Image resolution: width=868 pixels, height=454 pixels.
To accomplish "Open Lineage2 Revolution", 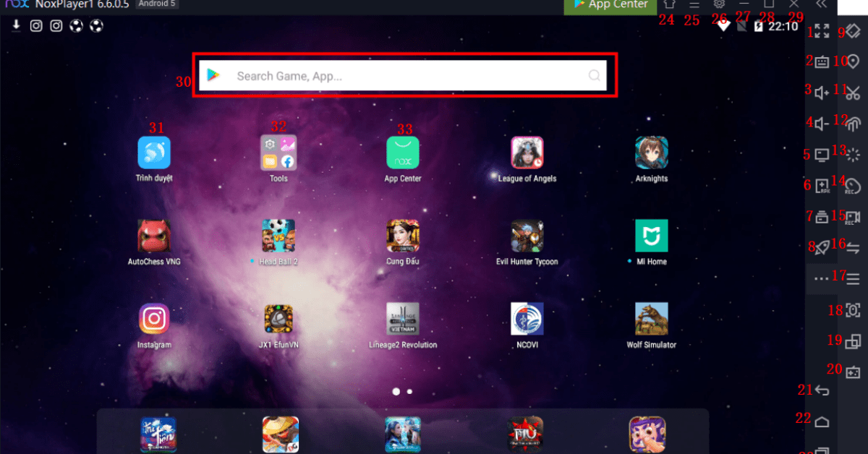I will [403, 319].
